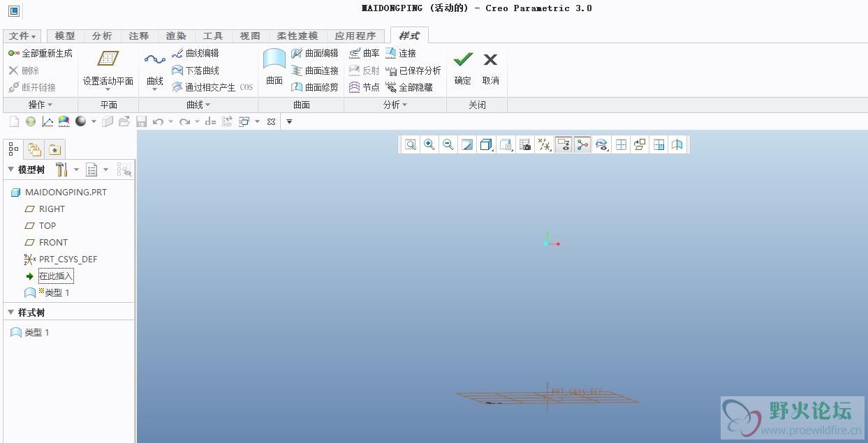
Task: Click the undo arrow icon
Action: click(x=158, y=121)
